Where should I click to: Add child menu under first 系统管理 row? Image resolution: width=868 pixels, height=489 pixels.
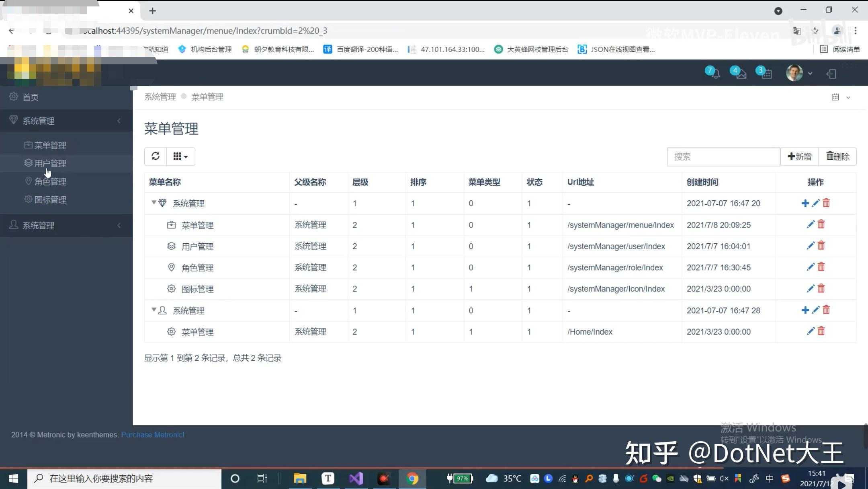pyautogui.click(x=805, y=203)
